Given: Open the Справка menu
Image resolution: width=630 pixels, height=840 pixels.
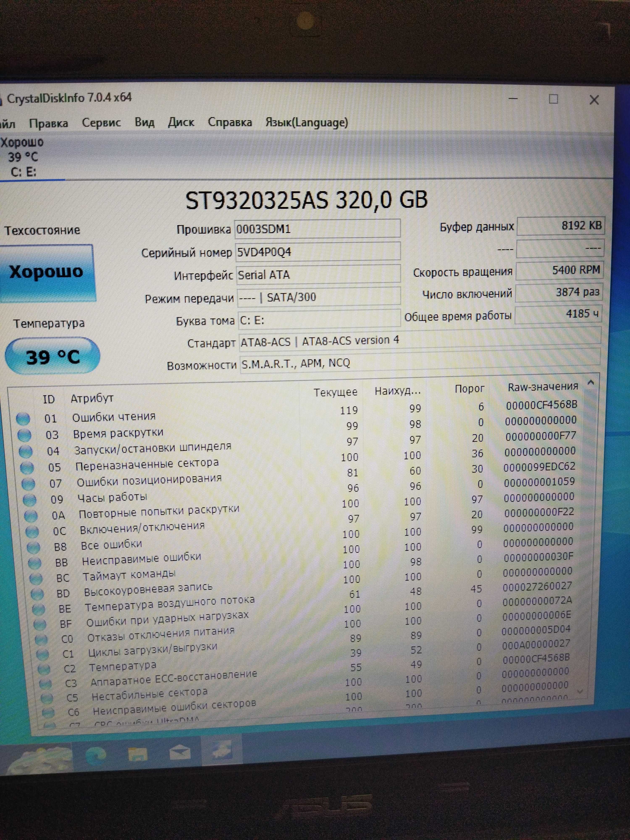Looking at the screenshot, I should pyautogui.click(x=230, y=122).
